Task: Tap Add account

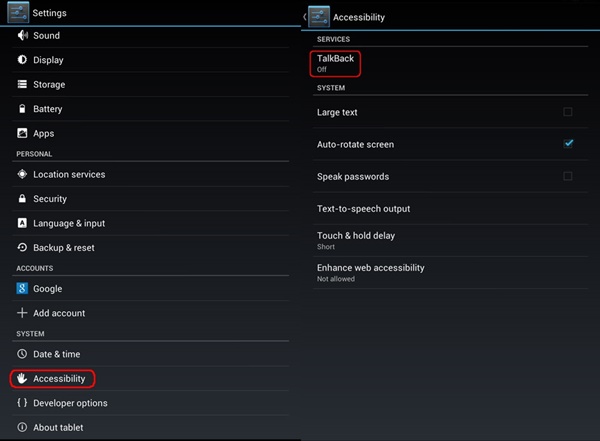Action: pyautogui.click(x=150, y=313)
